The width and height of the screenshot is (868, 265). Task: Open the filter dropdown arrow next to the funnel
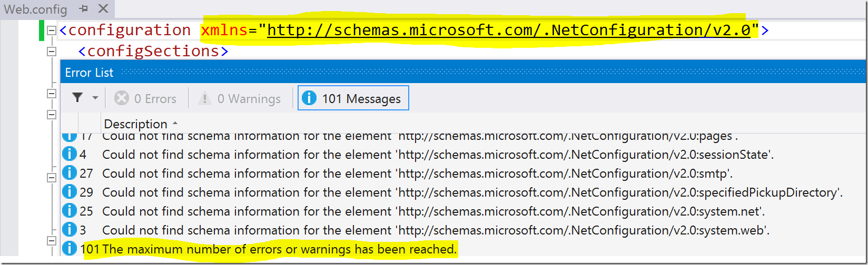tap(95, 98)
